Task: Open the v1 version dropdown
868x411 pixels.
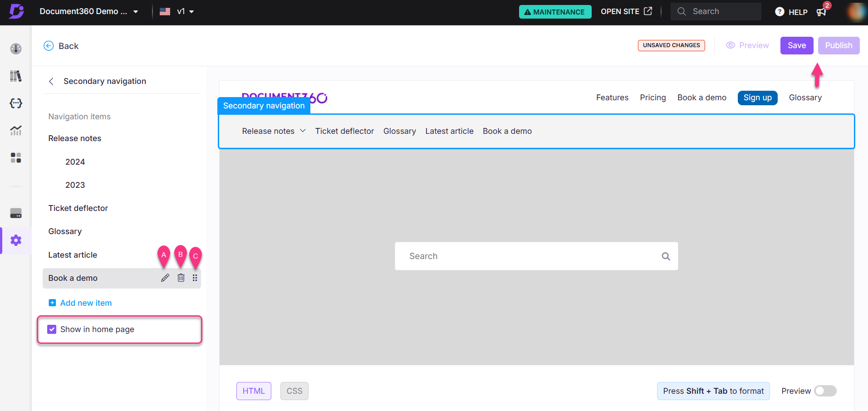Action: tap(185, 11)
